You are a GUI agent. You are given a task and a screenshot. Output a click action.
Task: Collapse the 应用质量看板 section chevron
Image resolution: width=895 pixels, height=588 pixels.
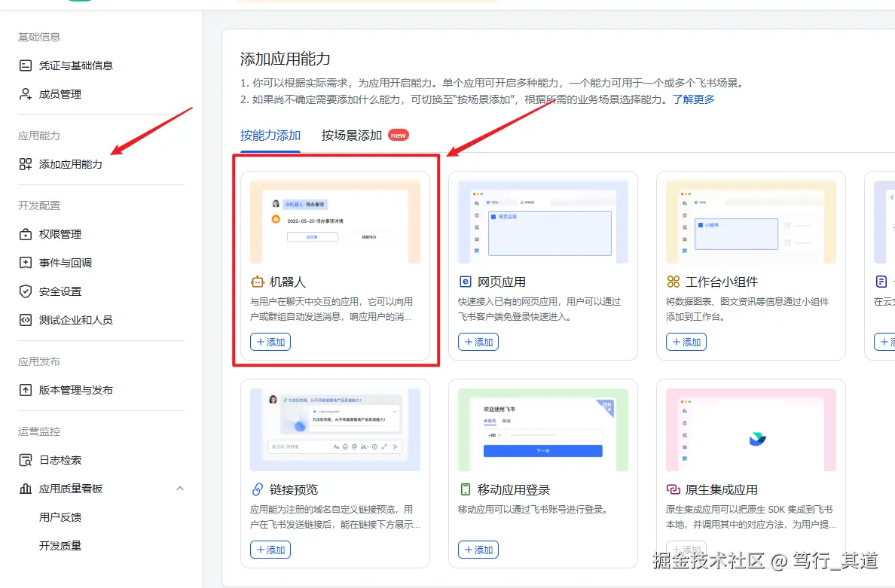[180, 489]
